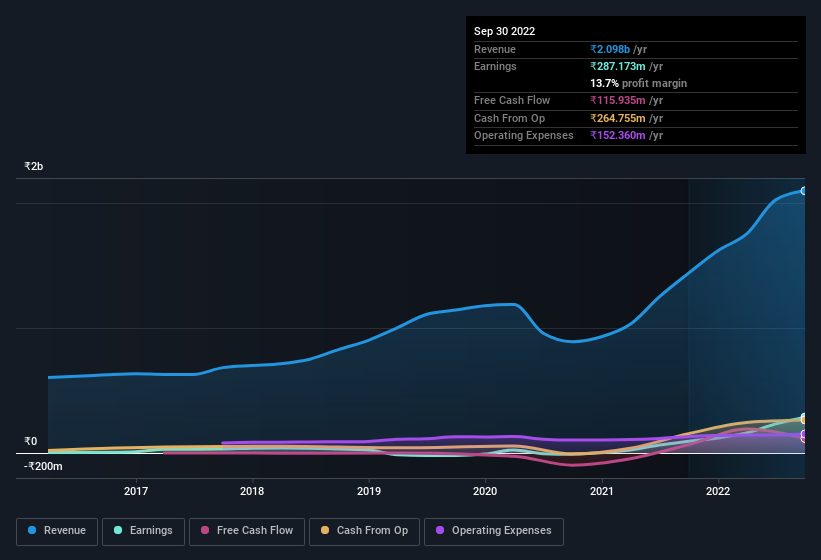
Task: Click the ₹2.098b revenue value
Action: (x=610, y=49)
